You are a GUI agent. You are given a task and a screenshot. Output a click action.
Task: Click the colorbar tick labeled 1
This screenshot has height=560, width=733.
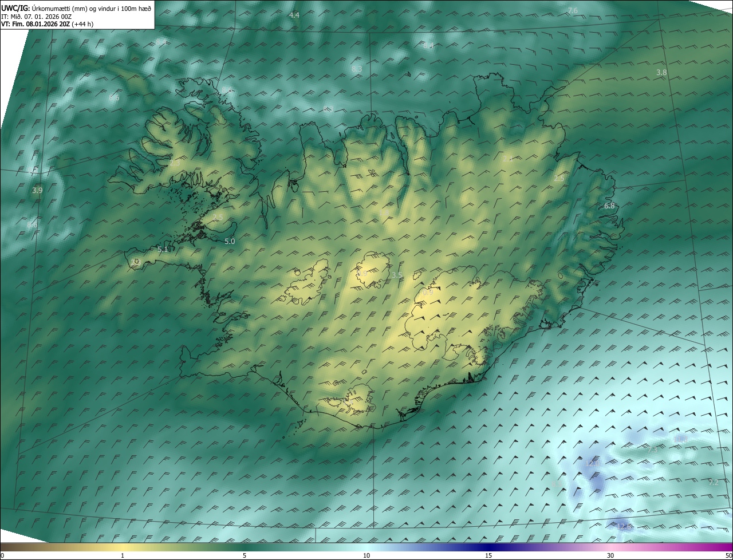(x=123, y=555)
